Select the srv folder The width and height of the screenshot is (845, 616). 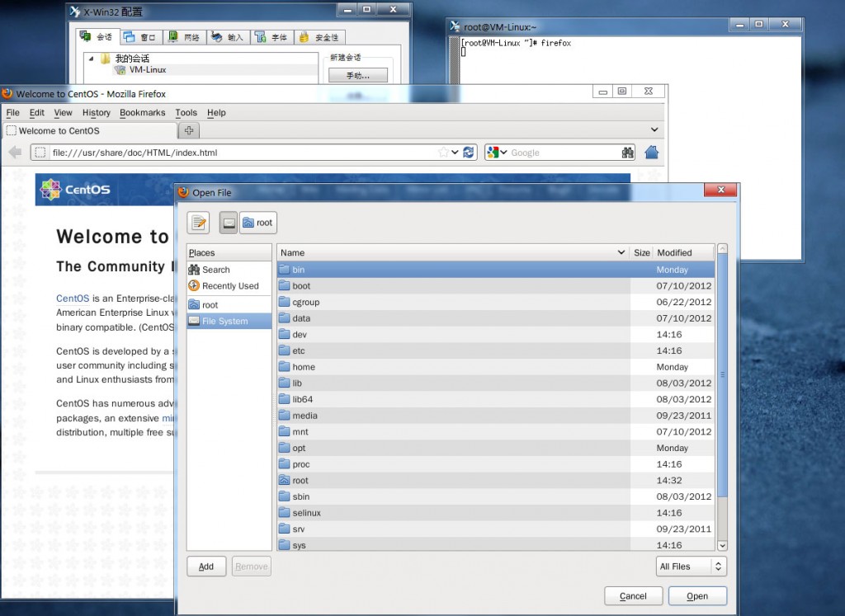tap(496, 529)
